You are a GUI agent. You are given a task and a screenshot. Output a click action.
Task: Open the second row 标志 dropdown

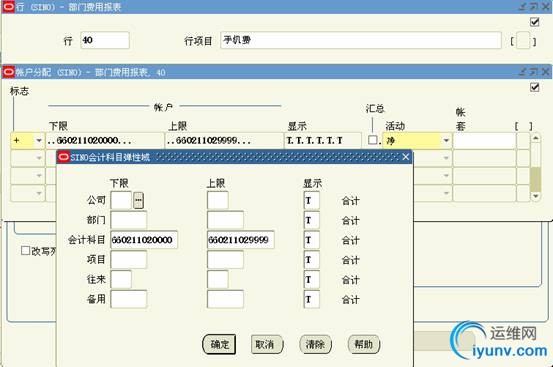[x=39, y=158]
